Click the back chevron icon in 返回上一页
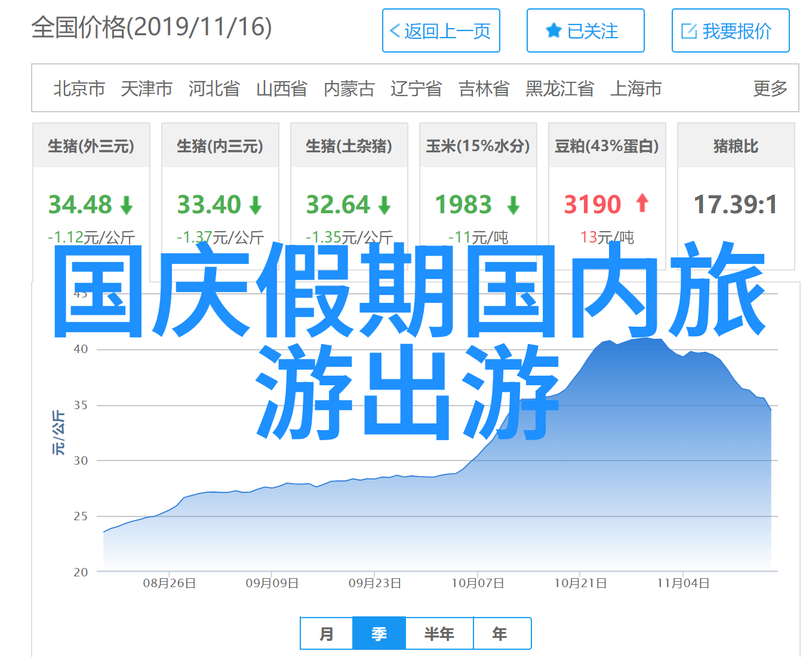The height and width of the screenshot is (657, 812). pyautogui.click(x=395, y=31)
